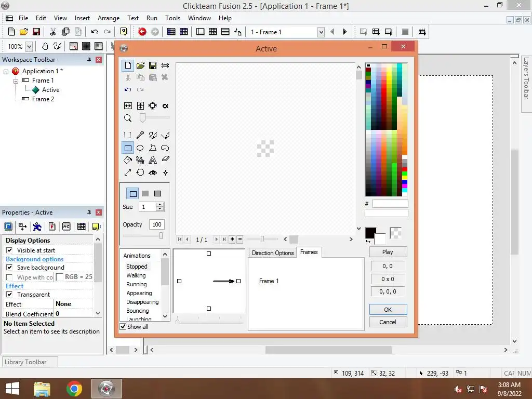Open the Run menu
The height and width of the screenshot is (399, 532).
[152, 18]
